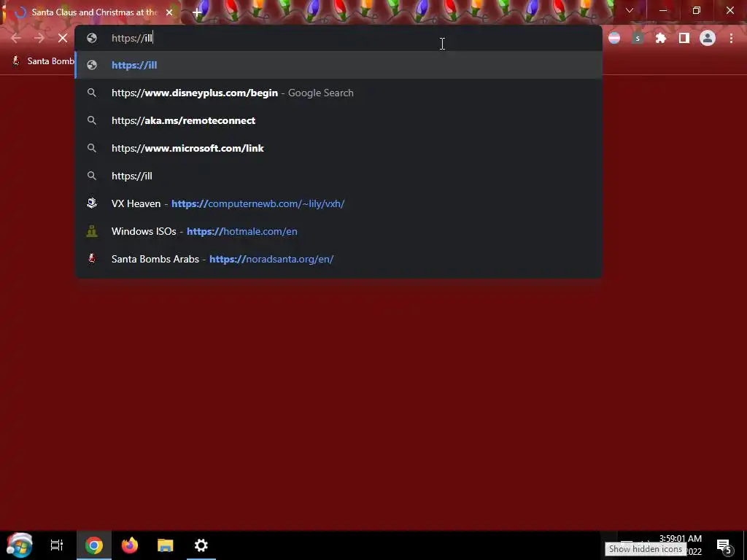Click the magnifier icon beside microsoft.com/link suggestion
The width and height of the screenshot is (747, 560).
coord(92,148)
